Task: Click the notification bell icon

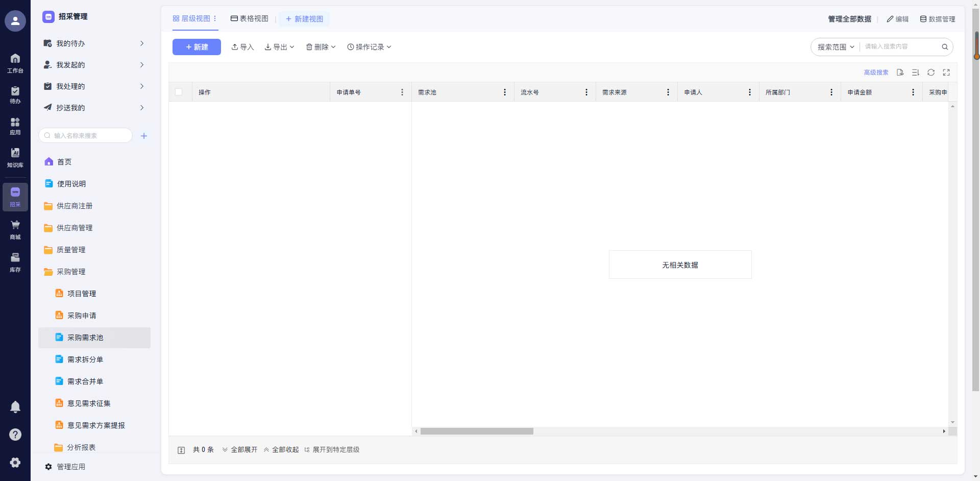Action: click(15, 406)
